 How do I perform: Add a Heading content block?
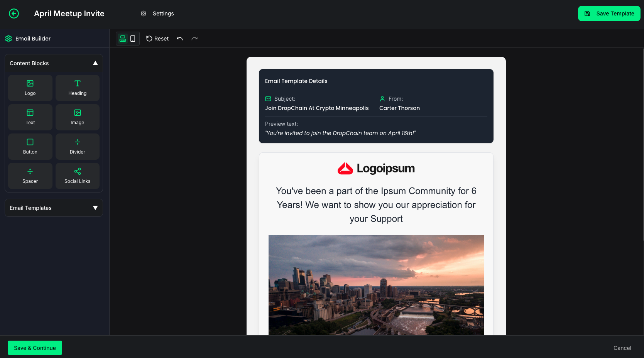point(78,88)
